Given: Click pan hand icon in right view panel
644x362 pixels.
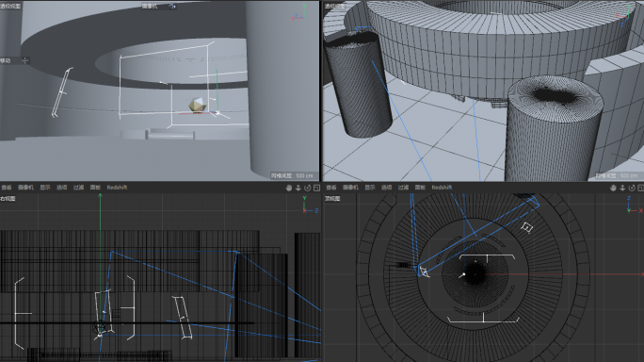Looking at the screenshot, I should pyautogui.click(x=289, y=188).
